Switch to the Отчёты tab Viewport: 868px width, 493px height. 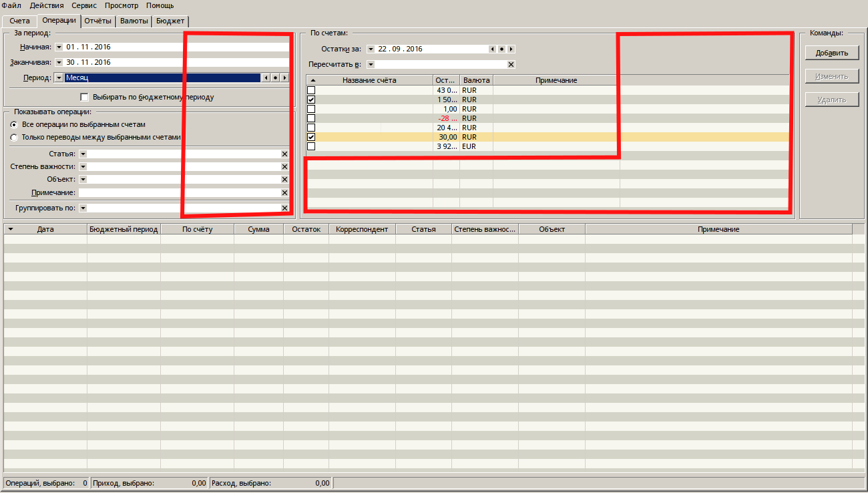pos(98,21)
